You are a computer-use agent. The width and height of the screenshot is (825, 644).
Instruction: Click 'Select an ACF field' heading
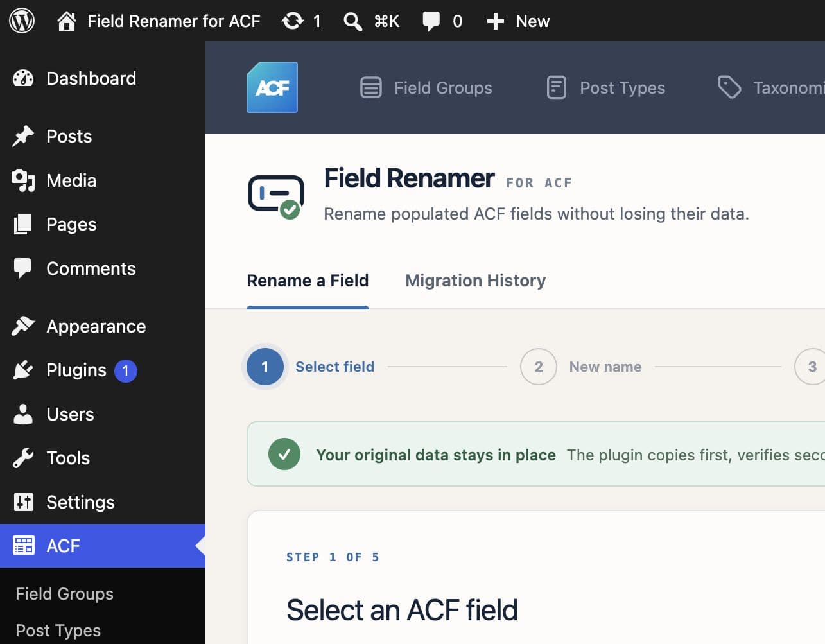coord(402,610)
